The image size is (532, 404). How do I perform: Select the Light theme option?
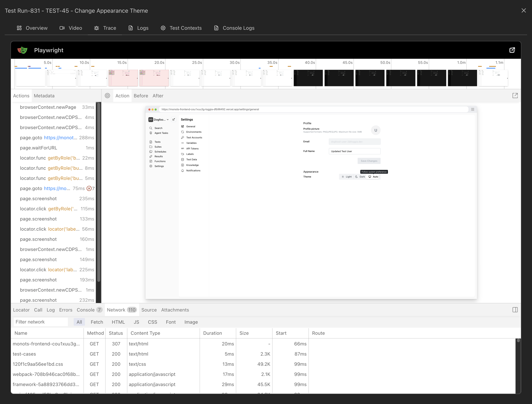point(347,176)
